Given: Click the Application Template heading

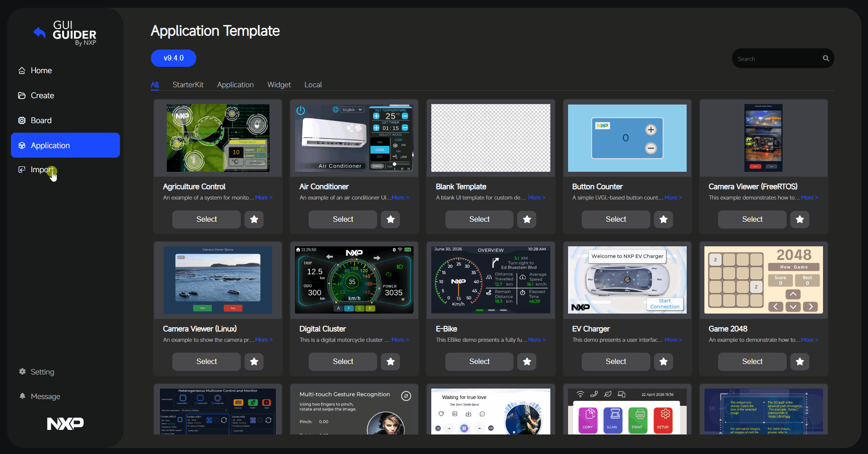Looking at the screenshot, I should [215, 31].
